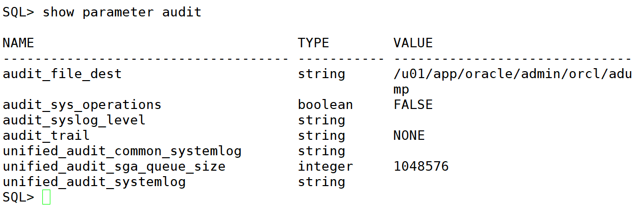This screenshot has width=644, height=207.
Task: Click the 'integer' type in TYPE column
Action: pos(325,167)
